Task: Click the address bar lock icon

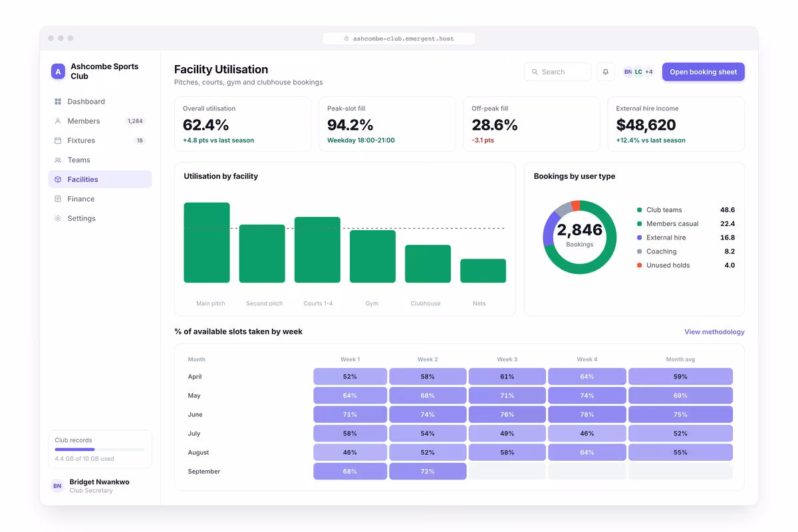Action: [346, 39]
